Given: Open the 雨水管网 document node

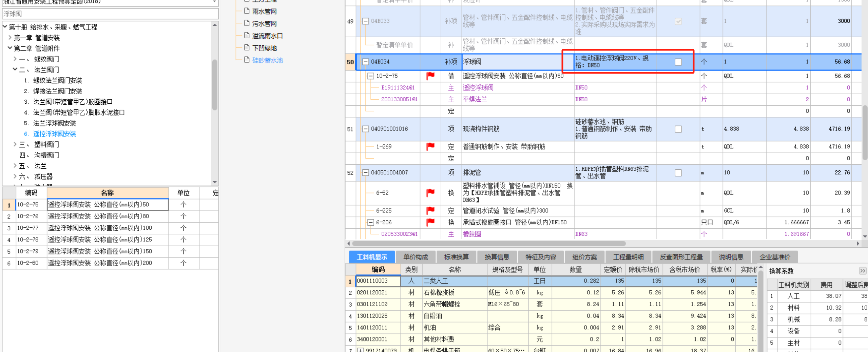Looking at the screenshot, I should [x=264, y=11].
